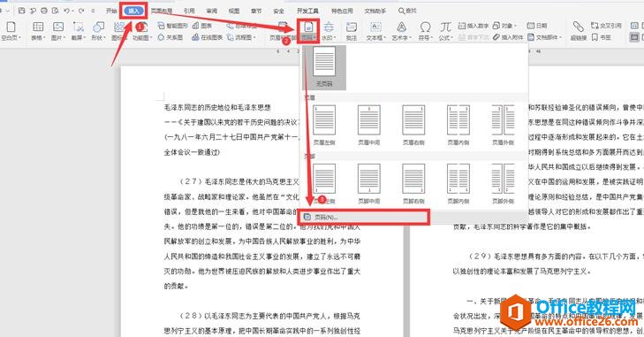This screenshot has width=644, height=337.
Task: Open the quick access toolbar customize arrow
Action: coord(94,11)
